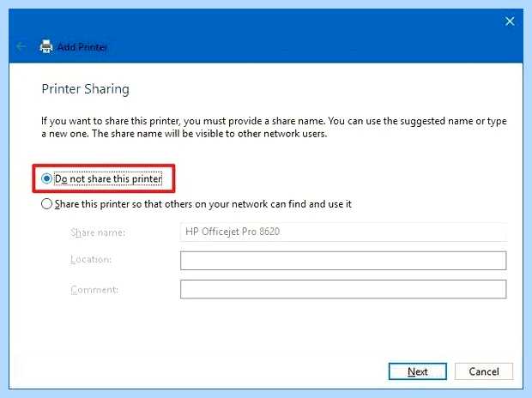Click the Share name label
Screen dimensions: 532x398
pos(98,232)
